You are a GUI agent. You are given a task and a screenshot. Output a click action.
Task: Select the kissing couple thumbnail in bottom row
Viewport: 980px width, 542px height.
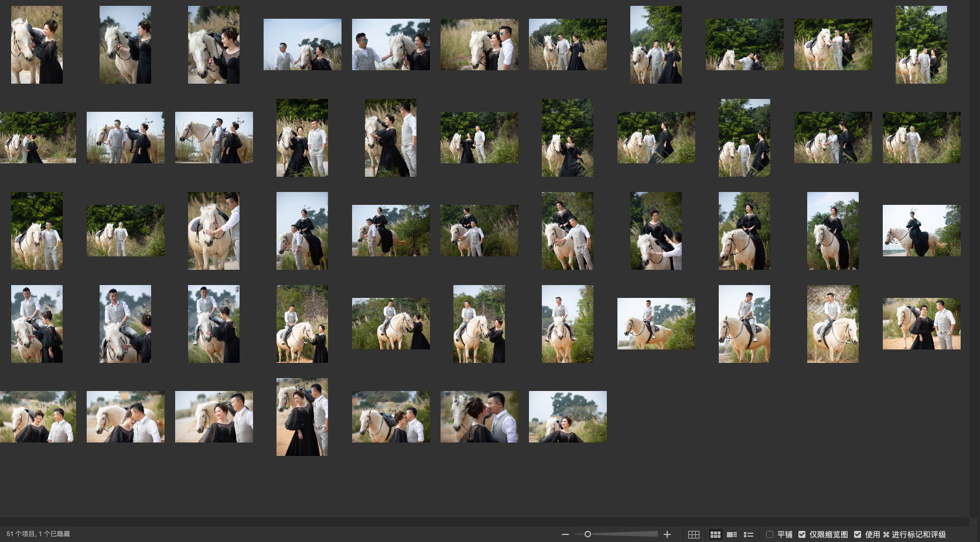click(479, 417)
